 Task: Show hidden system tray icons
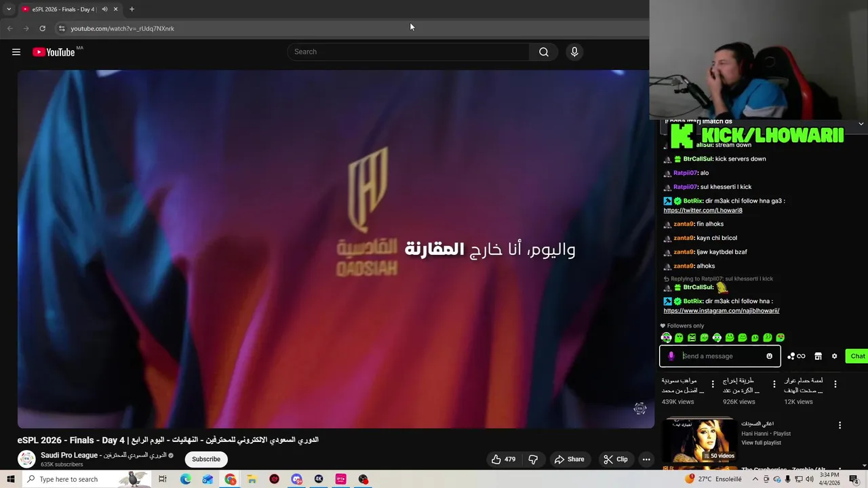coord(755,479)
